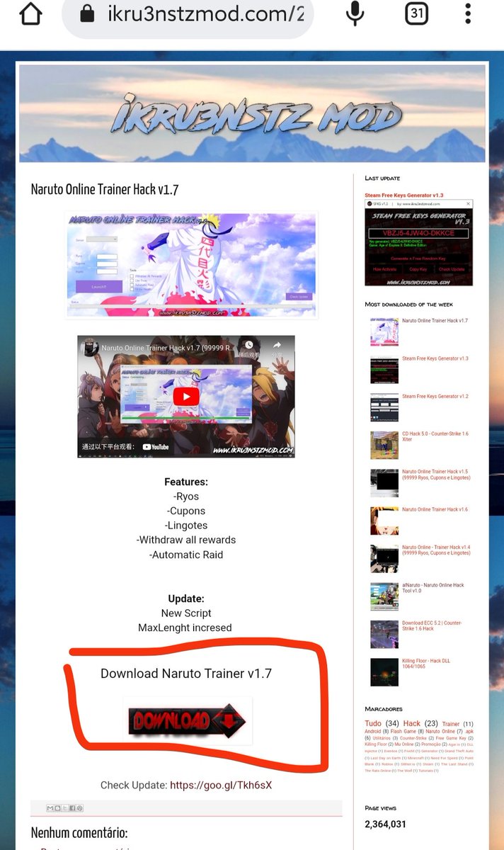Click the Facebook share icon
This screenshot has width=504, height=850.
tap(72, 808)
